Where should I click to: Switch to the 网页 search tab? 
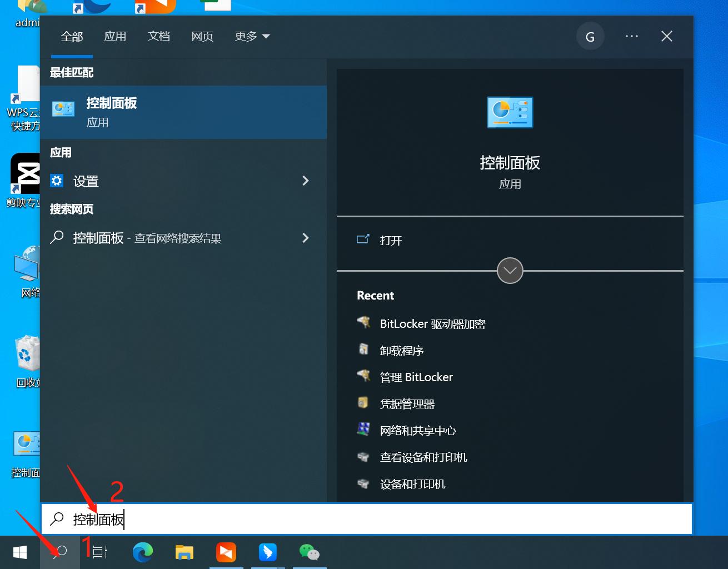pyautogui.click(x=202, y=36)
